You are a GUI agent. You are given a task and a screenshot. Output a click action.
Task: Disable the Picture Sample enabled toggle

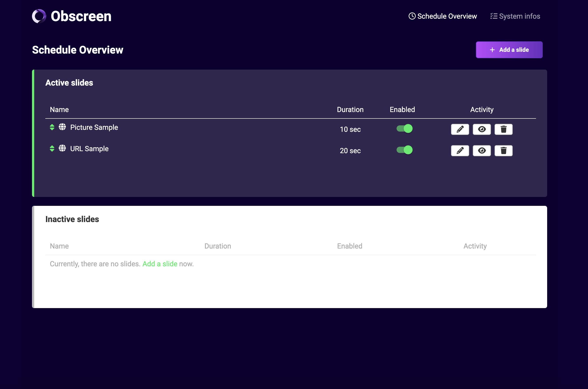(x=404, y=128)
